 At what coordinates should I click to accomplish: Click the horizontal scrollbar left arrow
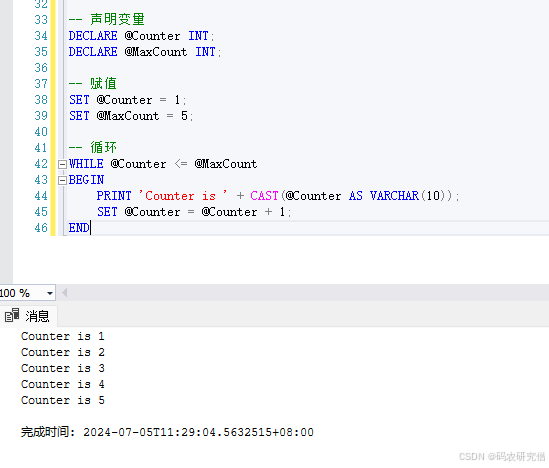click(64, 293)
